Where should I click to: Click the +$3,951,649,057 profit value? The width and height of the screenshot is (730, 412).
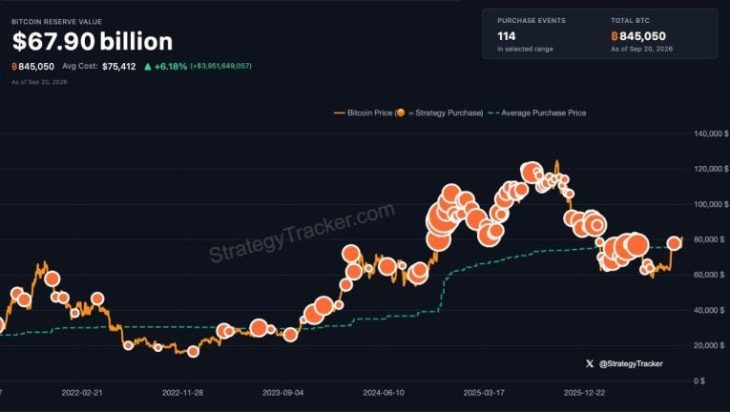[x=221, y=66]
